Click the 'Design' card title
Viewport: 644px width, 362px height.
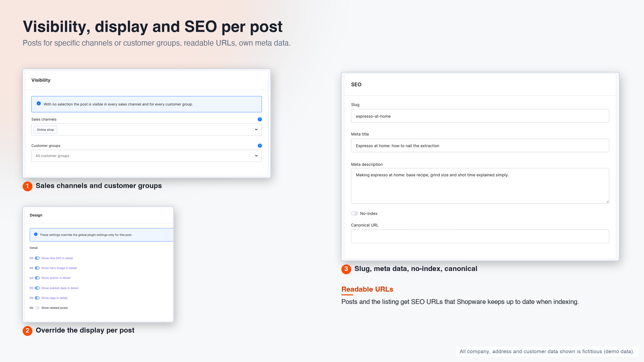click(x=36, y=215)
